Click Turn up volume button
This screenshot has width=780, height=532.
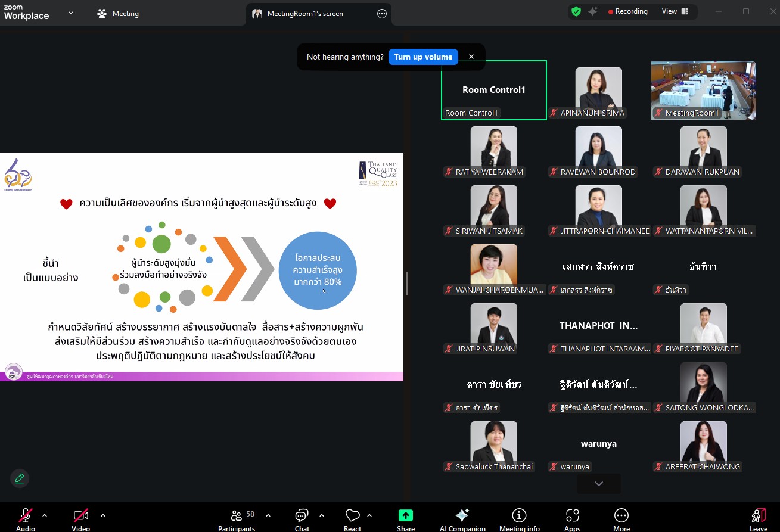tap(423, 57)
